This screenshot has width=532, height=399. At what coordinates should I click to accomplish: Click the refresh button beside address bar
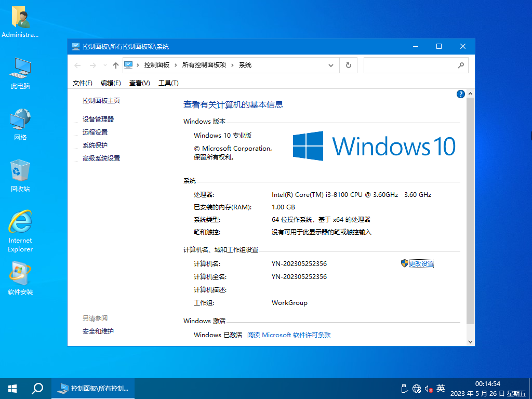point(348,65)
